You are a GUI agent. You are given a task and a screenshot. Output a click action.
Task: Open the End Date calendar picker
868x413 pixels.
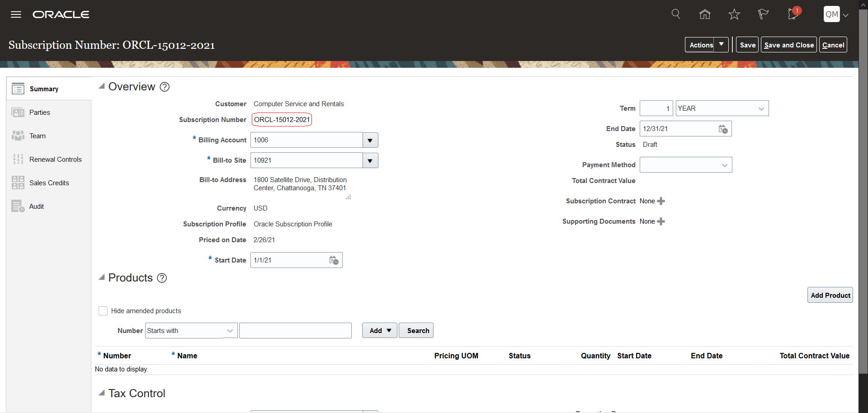tap(723, 129)
